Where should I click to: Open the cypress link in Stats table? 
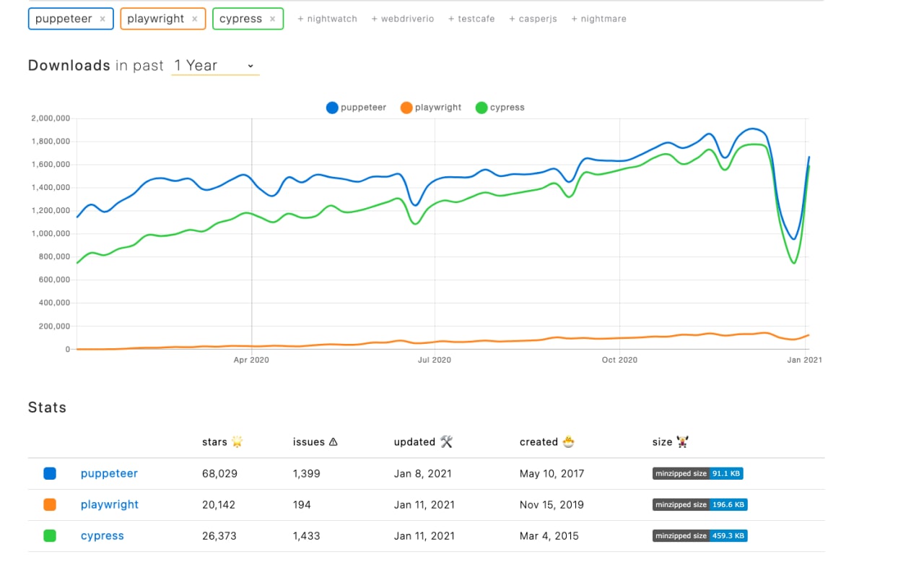click(x=103, y=536)
